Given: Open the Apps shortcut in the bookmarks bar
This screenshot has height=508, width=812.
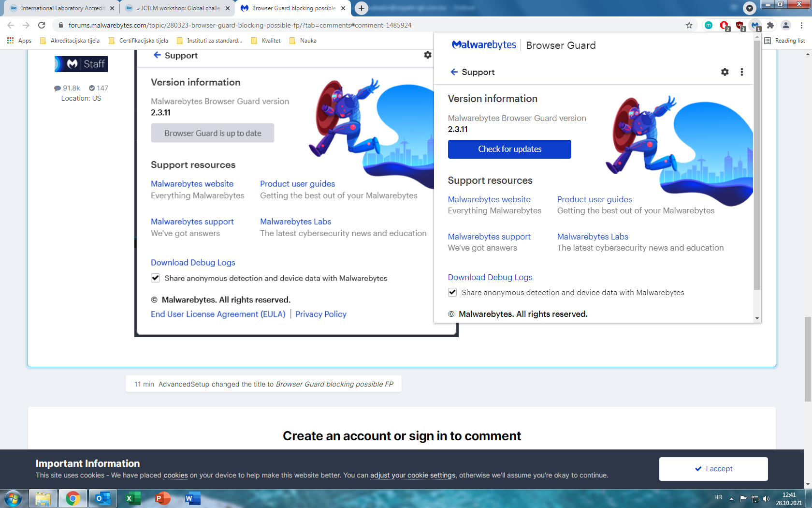Looking at the screenshot, I should [x=19, y=41].
